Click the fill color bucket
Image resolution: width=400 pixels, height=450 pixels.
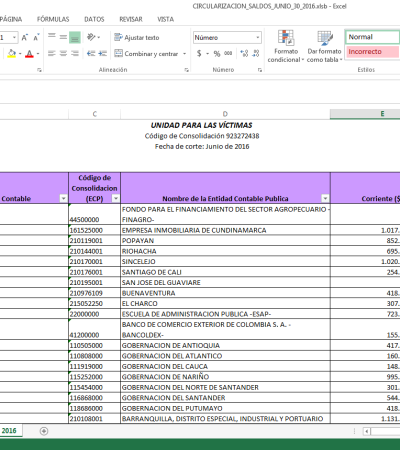12,53
